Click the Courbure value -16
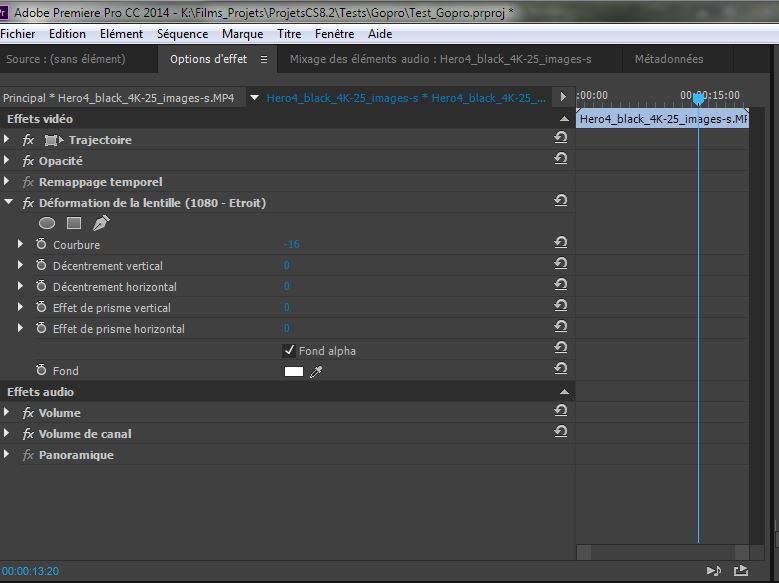This screenshot has width=779, height=583. [291, 245]
